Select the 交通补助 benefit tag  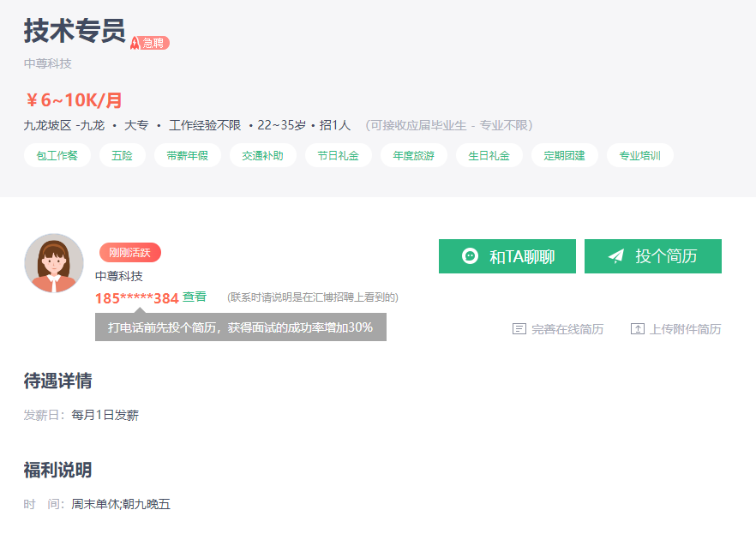pos(263,155)
